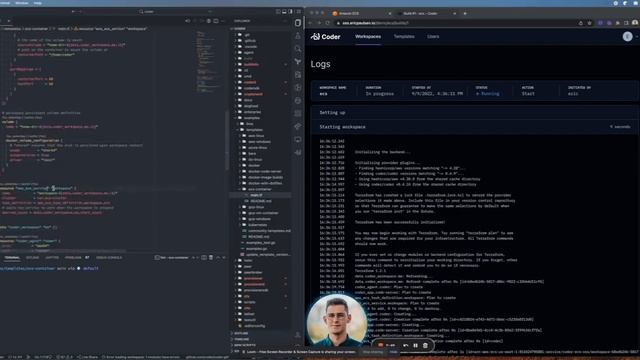Expand the .github folder in Explorer
Image resolution: width=640 pixels, height=360 pixels.
[250, 41]
